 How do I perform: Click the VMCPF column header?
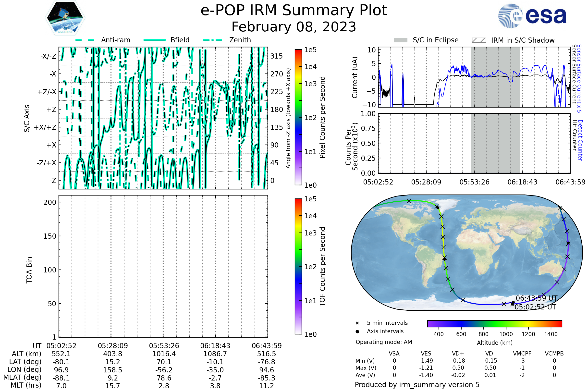522,354
